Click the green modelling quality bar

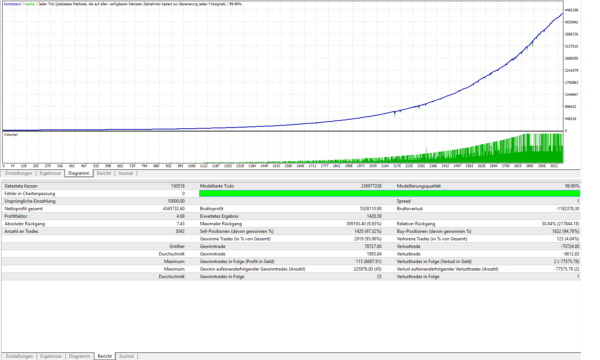(389, 194)
